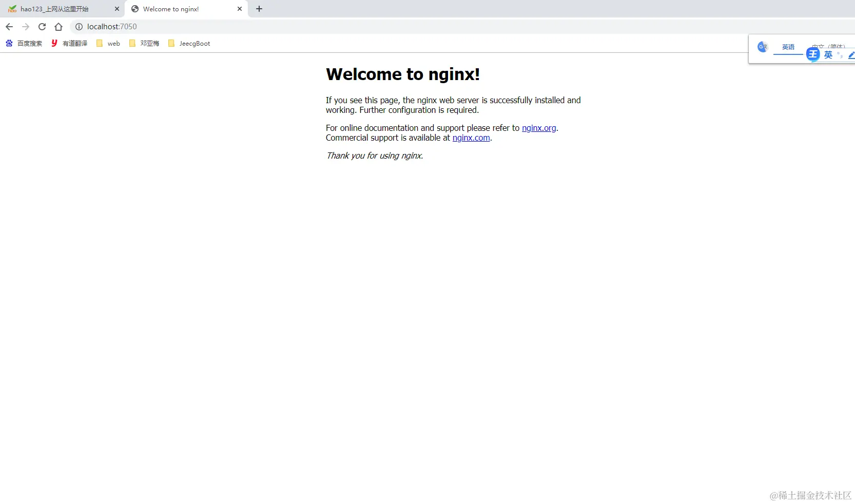Open the 有道翻译 bookmark

69,44
